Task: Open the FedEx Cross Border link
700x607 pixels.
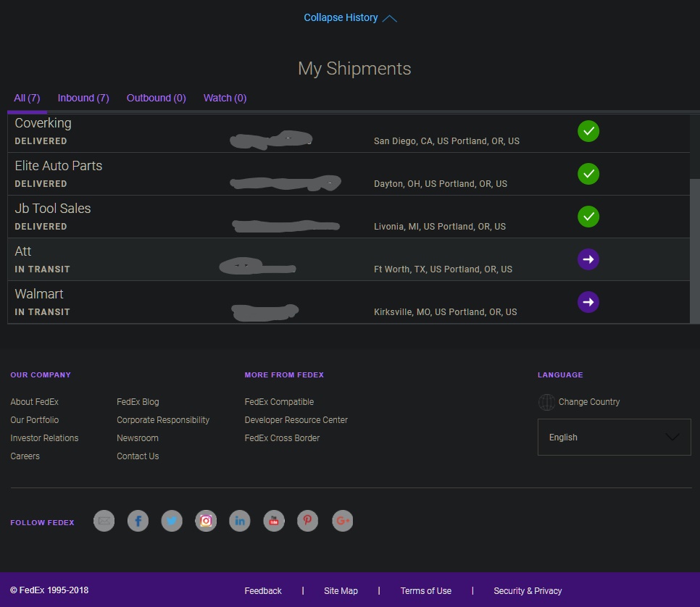Action: 282,438
